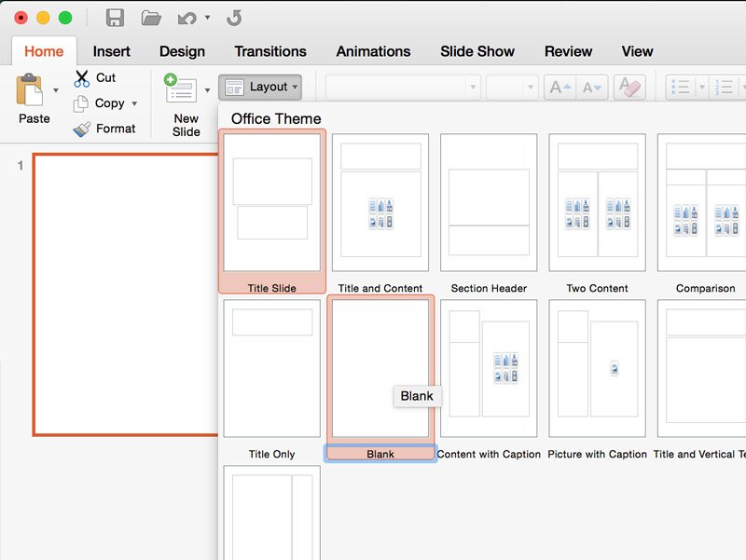
Task: Select the Comparison layout
Action: (x=702, y=212)
